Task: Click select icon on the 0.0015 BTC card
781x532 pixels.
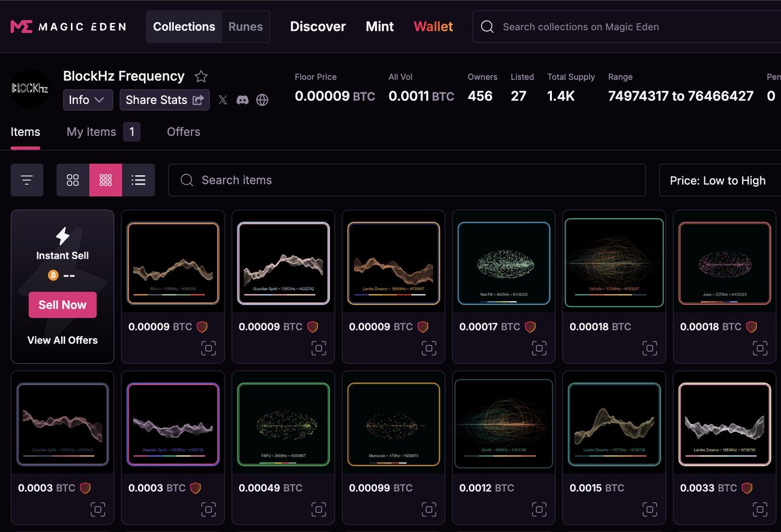Action: (x=650, y=509)
